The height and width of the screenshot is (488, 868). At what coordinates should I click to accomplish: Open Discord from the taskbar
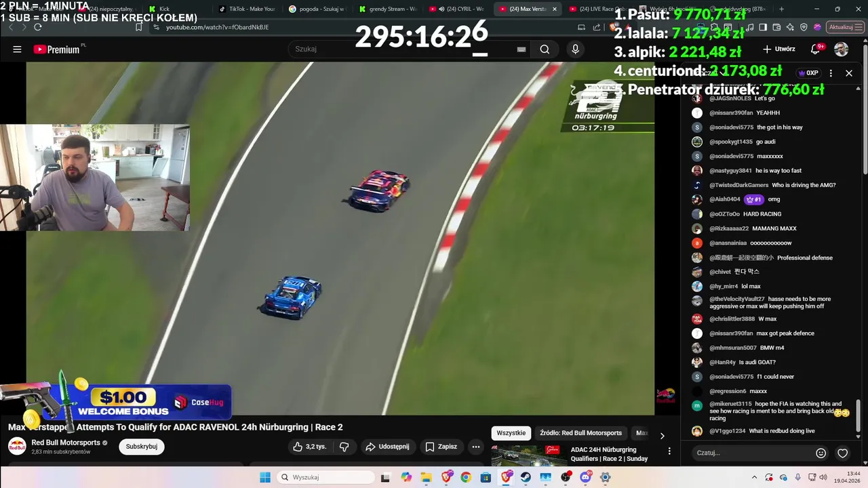click(x=586, y=477)
